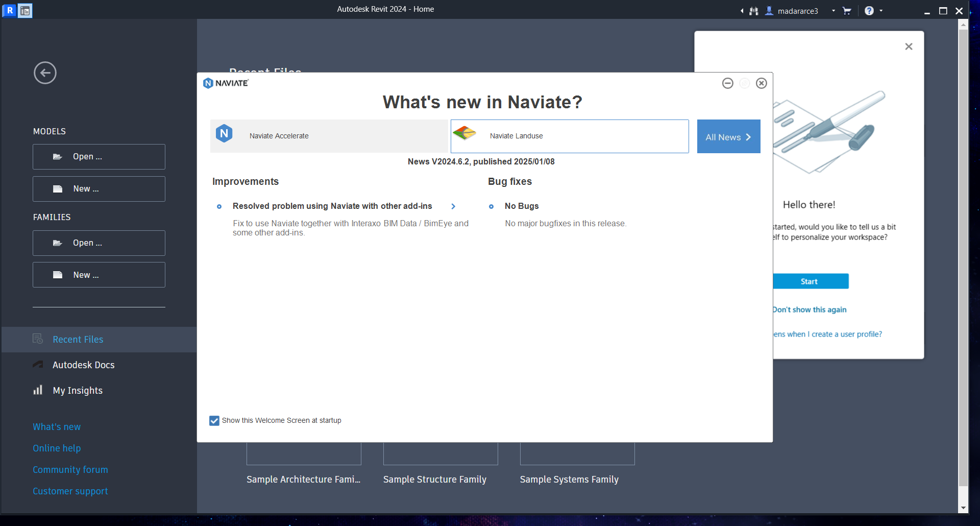Open the Autodesk App Store cart icon
This screenshot has height=526, width=980.
point(847,11)
